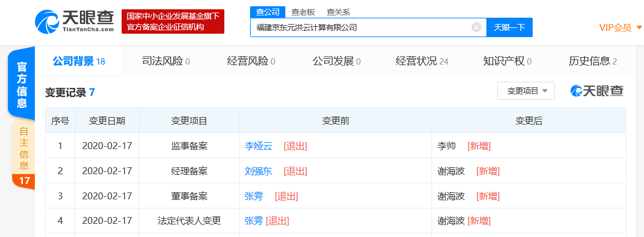
Task: Open the 公司背景 tab
Action: click(x=79, y=61)
